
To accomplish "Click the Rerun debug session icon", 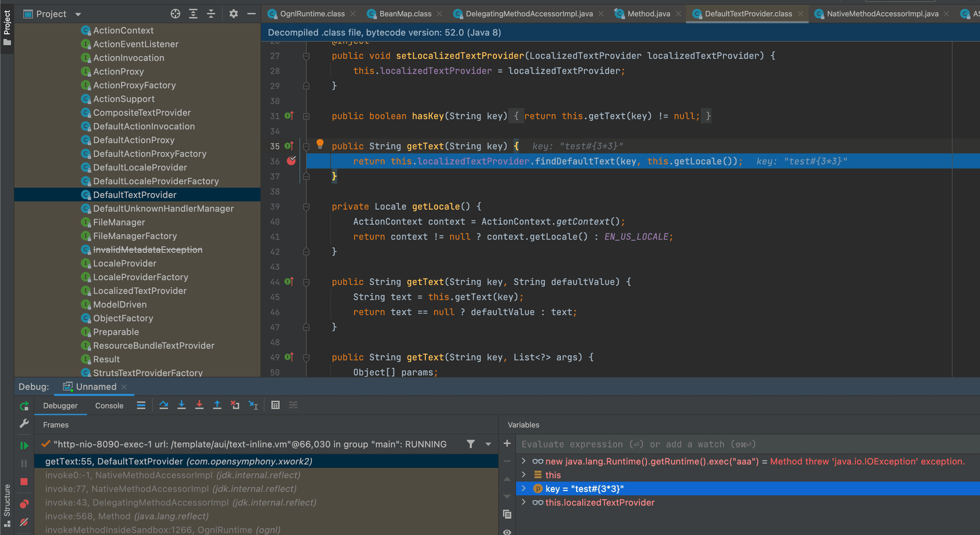I will [24, 406].
